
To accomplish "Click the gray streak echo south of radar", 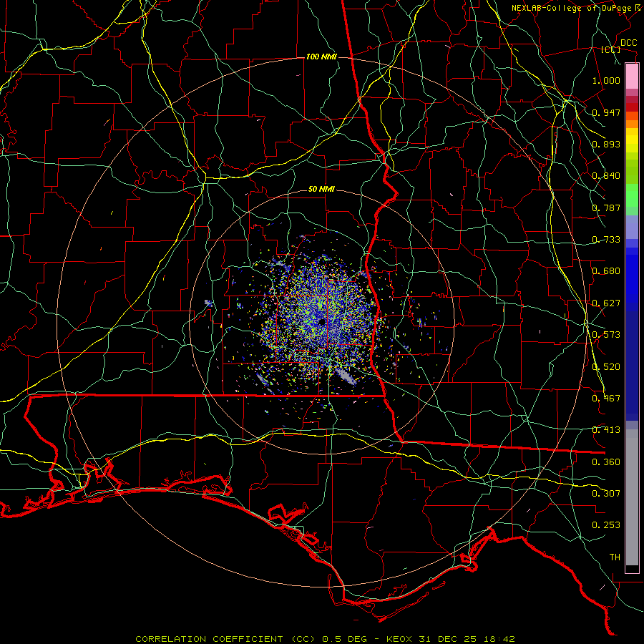I will click(x=345, y=376).
